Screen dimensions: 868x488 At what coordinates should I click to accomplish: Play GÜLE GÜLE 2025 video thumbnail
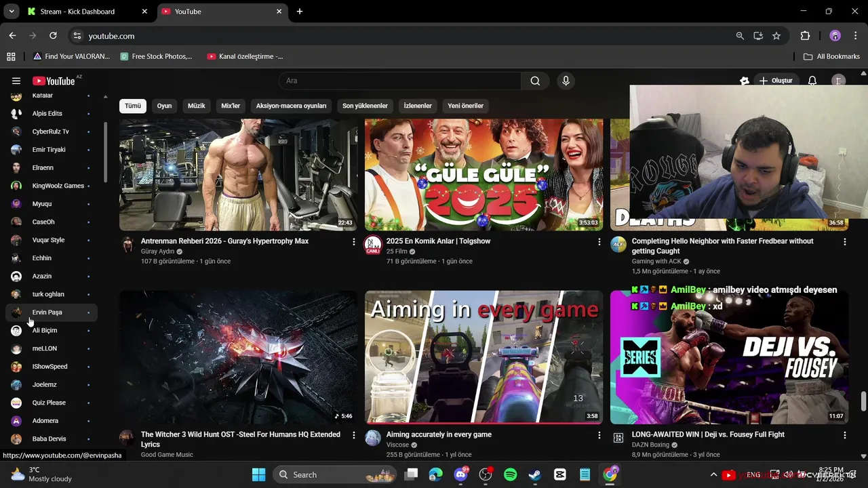[x=484, y=175]
